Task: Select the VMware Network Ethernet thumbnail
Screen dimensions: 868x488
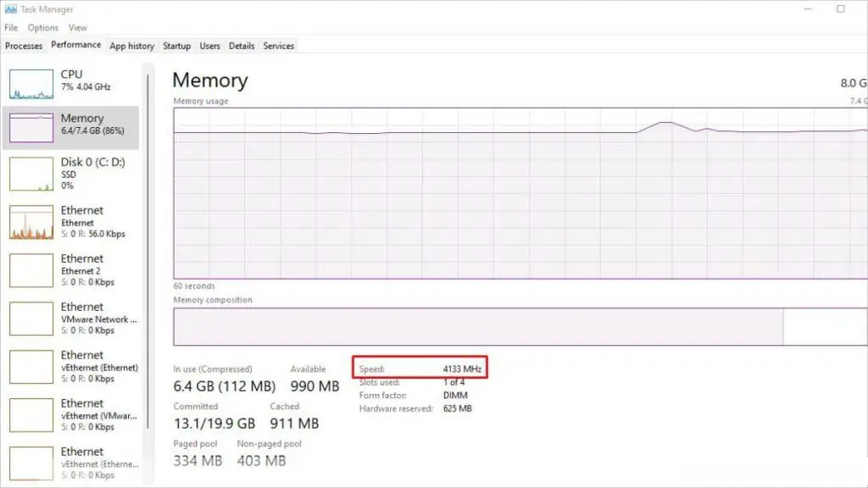Action: 31,319
